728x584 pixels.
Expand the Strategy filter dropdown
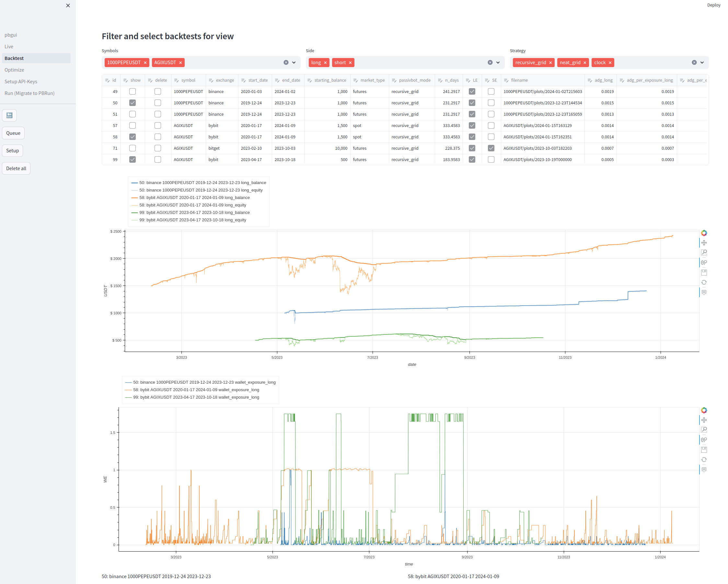click(x=702, y=63)
